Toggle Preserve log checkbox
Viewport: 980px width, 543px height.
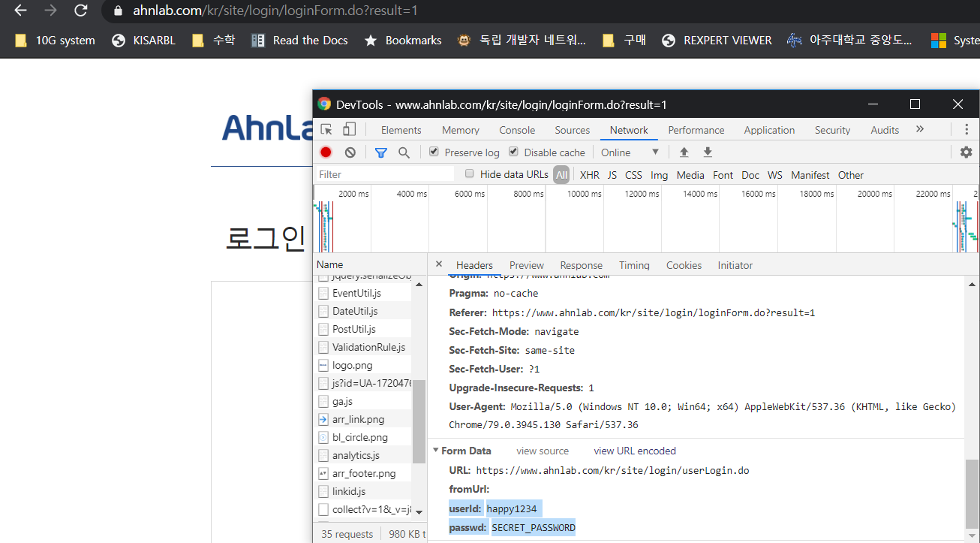[434, 152]
